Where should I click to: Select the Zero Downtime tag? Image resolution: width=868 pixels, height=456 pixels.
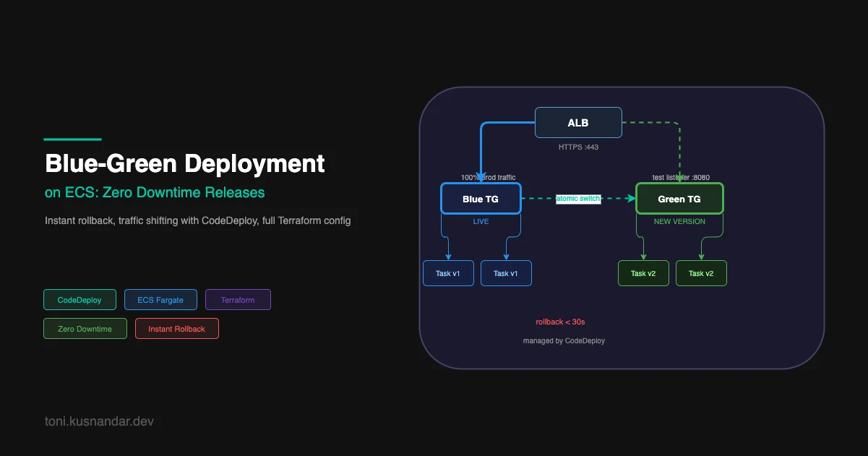85,329
